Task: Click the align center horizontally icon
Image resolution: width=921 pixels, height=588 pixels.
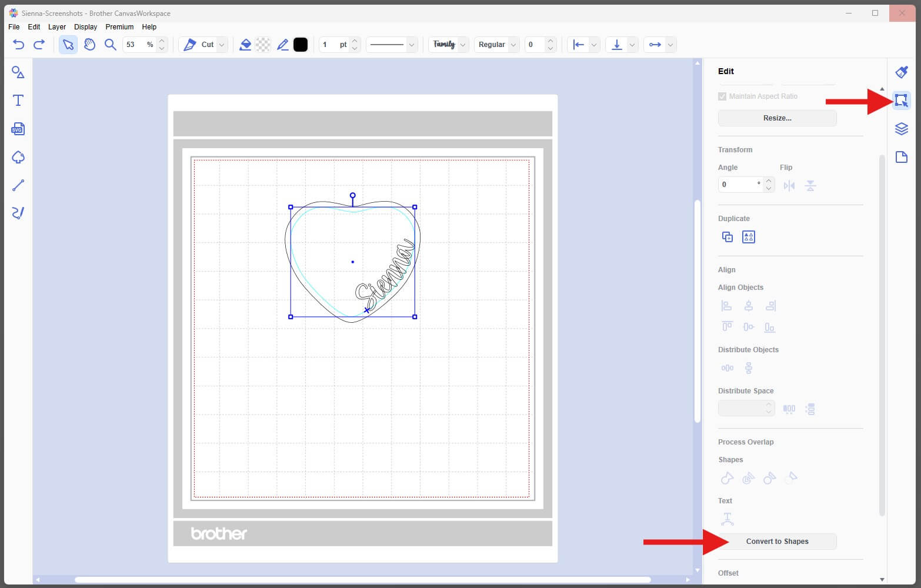Action: tap(749, 306)
